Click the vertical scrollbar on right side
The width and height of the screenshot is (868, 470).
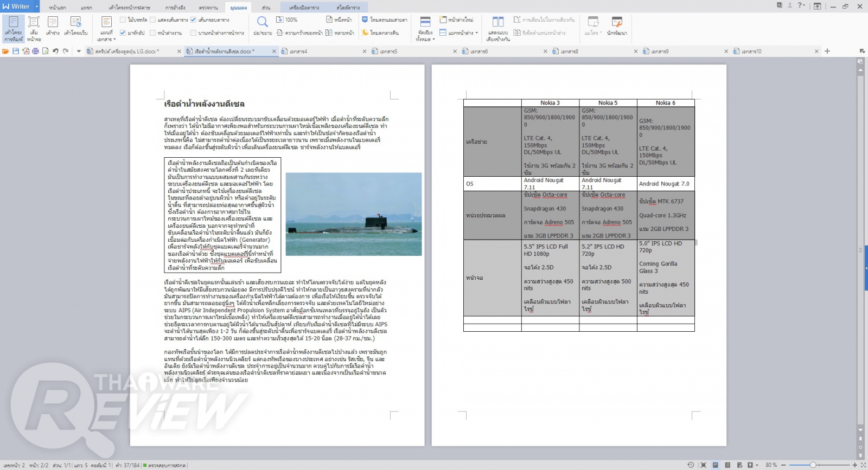pos(860,249)
